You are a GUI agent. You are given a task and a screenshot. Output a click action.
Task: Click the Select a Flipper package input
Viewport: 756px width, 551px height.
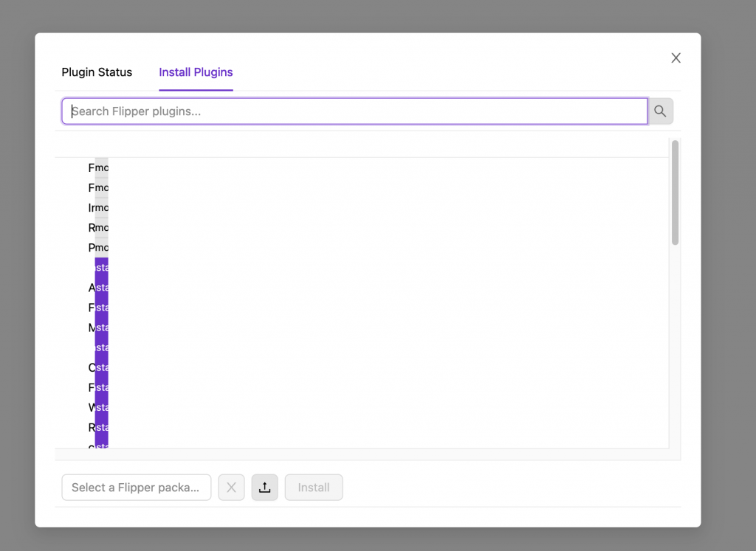(137, 488)
